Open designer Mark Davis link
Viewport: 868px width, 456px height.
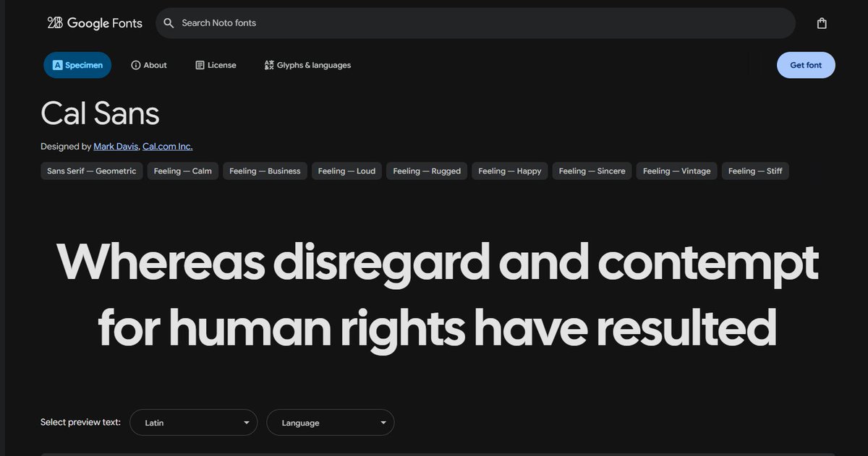(116, 147)
